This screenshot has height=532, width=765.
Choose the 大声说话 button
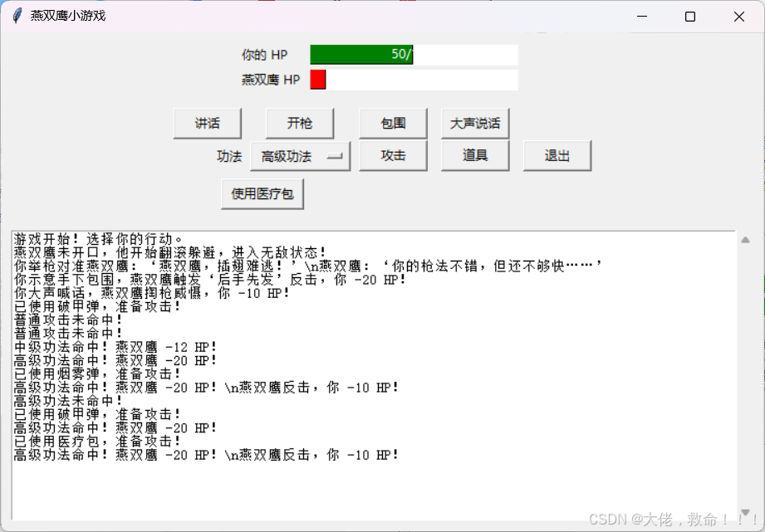[475, 124]
